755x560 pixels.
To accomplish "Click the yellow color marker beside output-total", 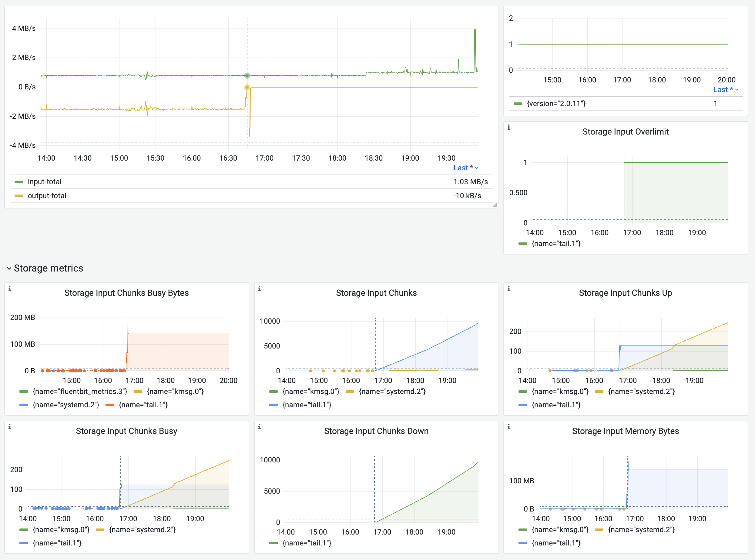I will (x=19, y=195).
